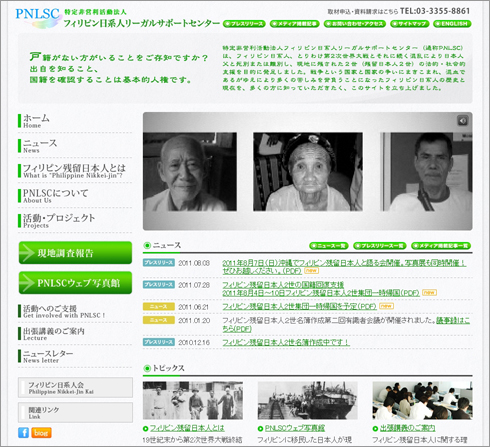Open the 2011.08.03 Okinawa event news link
The image size is (490, 447).
tap(344, 267)
